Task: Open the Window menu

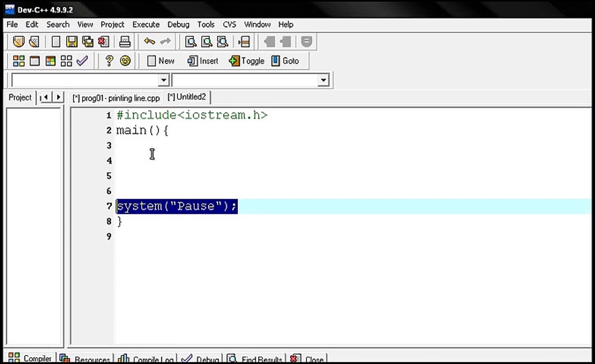Action: [x=257, y=25]
